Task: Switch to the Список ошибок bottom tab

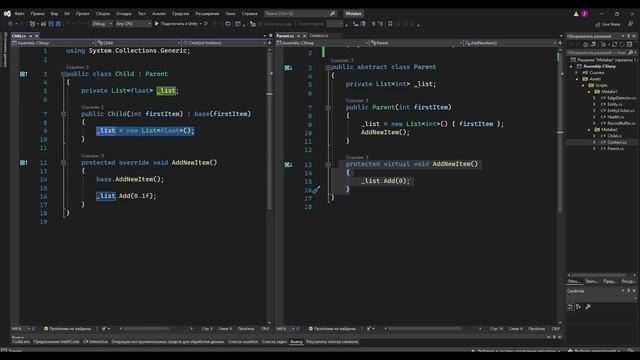Action: pos(243,342)
